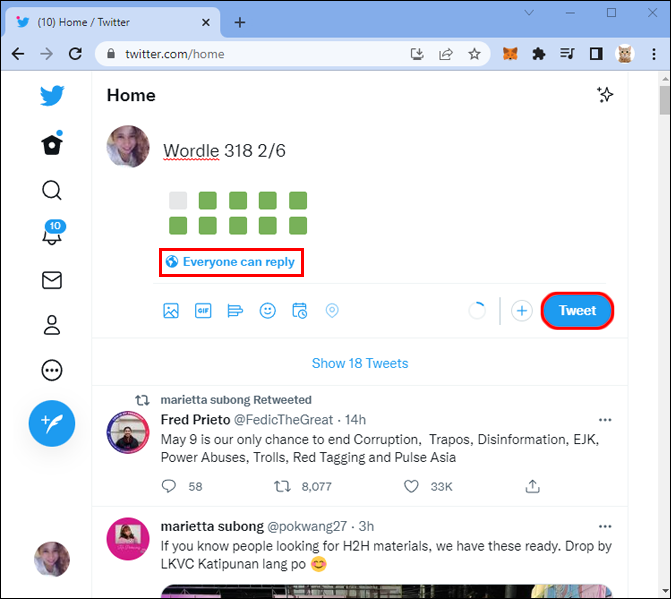This screenshot has height=599, width=671.
Task: Reload the page
Action: (x=75, y=54)
